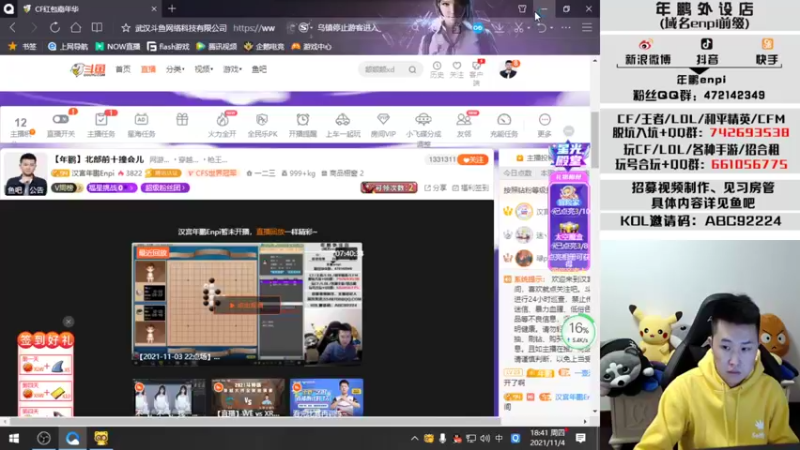Open browser home page icon
Screen dimensions: 800x450
click(76, 28)
